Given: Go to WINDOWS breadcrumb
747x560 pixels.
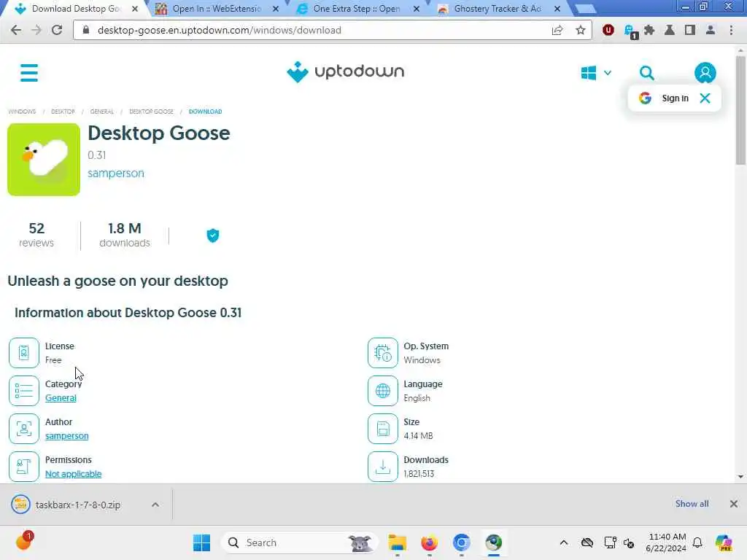Looking at the screenshot, I should (x=22, y=112).
